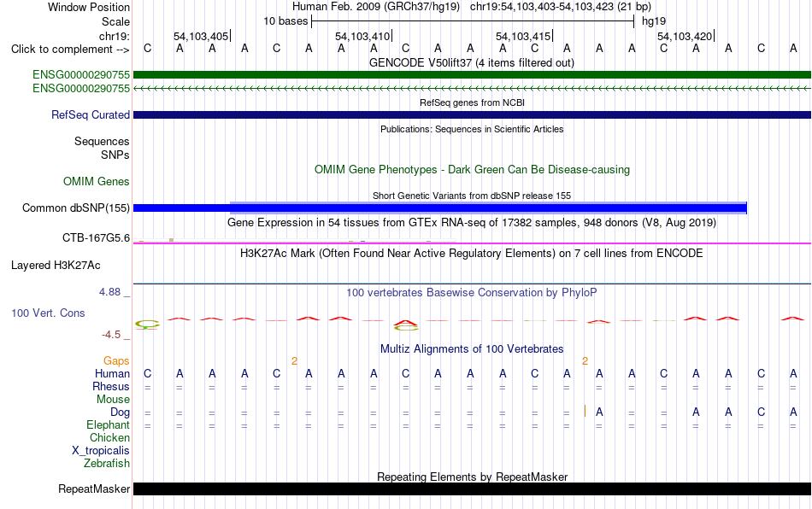Image resolution: width=812 pixels, height=509 pixels.
Task: Click the "100 Vert. Cons" track label
Action: tap(48, 313)
